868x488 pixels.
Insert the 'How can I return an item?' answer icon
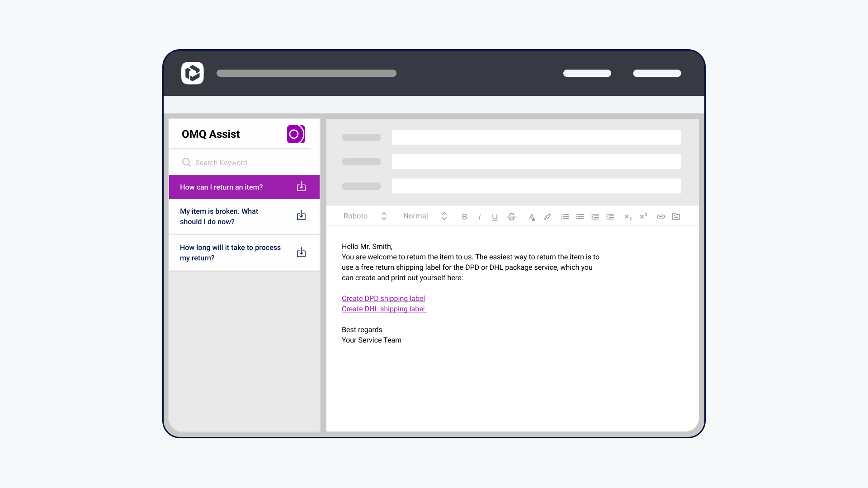tap(301, 187)
